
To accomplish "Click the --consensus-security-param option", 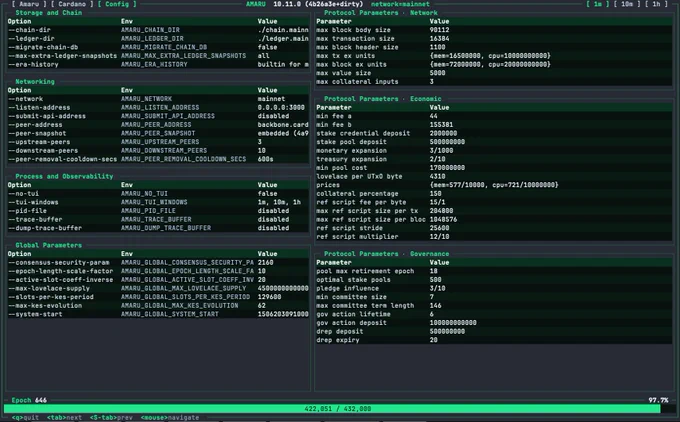I will (59, 263).
